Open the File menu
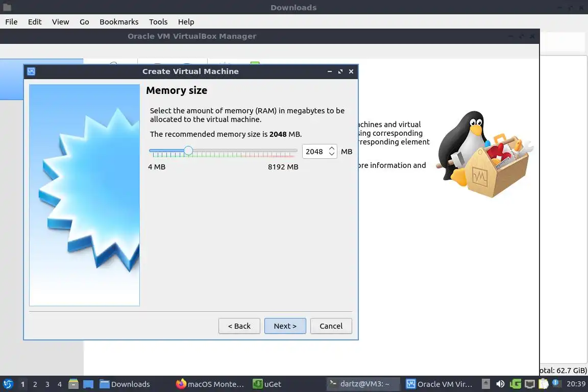Screen dimensions: 588x392 pyautogui.click(x=11, y=22)
